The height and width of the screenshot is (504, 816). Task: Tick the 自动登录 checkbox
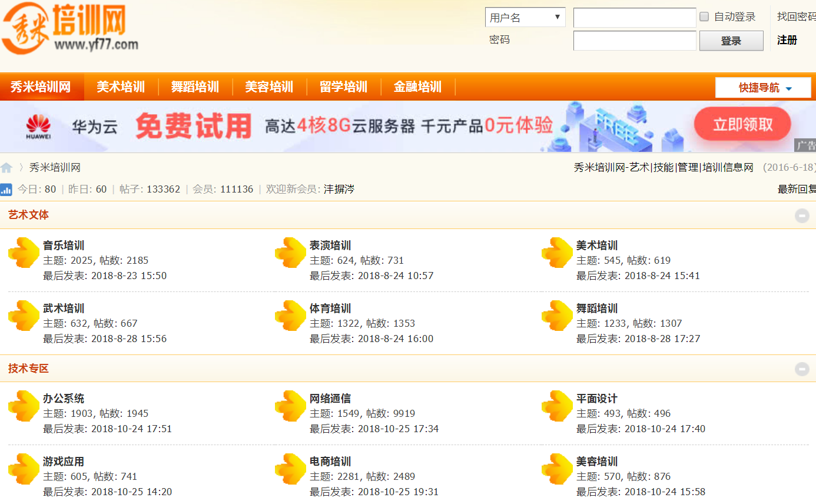point(704,16)
